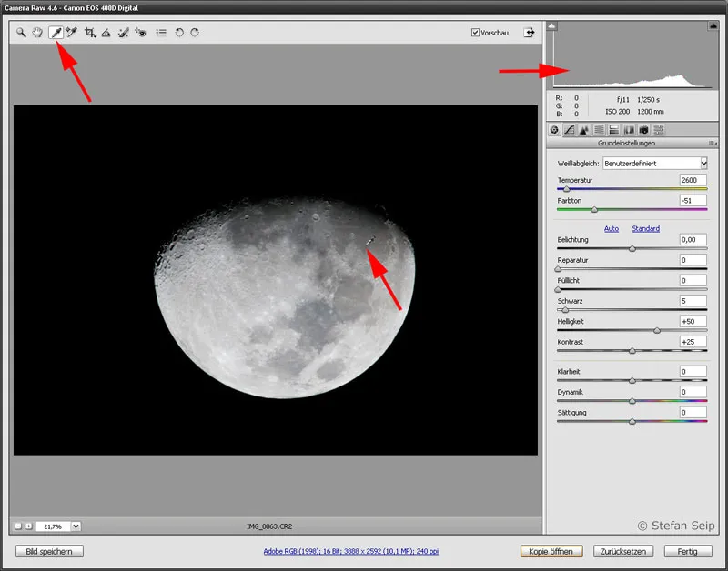Click the Schwarz slider handle
This screenshot has height=571, width=728.
click(x=565, y=310)
